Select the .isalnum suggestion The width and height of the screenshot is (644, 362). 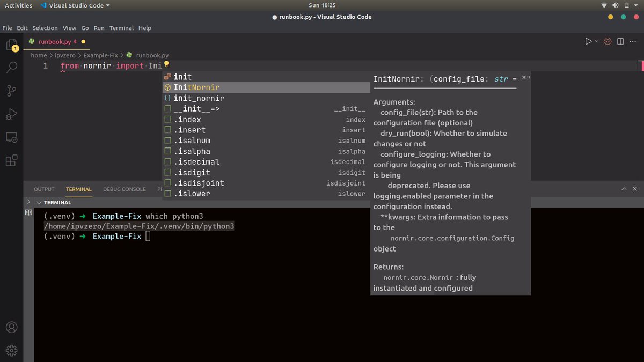tap(266, 141)
